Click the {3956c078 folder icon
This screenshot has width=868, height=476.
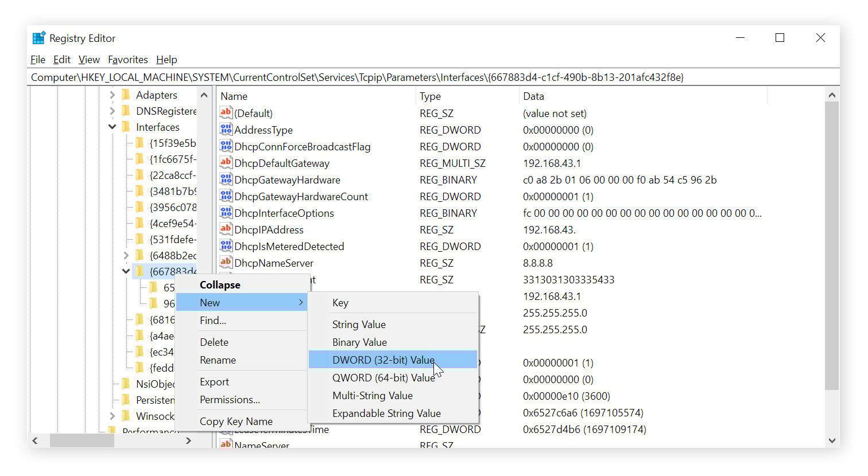click(x=140, y=207)
